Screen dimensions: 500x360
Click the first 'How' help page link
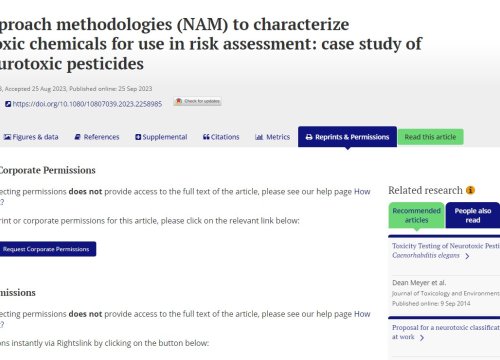tap(362, 192)
